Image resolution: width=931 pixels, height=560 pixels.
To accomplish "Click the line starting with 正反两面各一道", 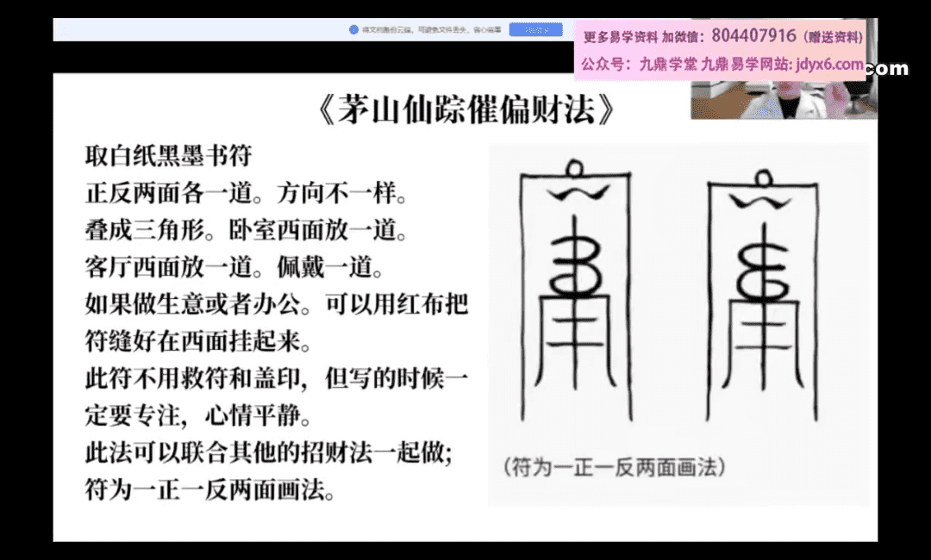I will point(245,193).
